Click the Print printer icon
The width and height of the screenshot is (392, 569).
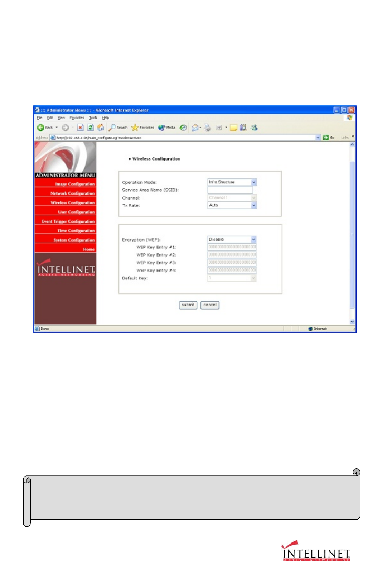tap(207, 128)
